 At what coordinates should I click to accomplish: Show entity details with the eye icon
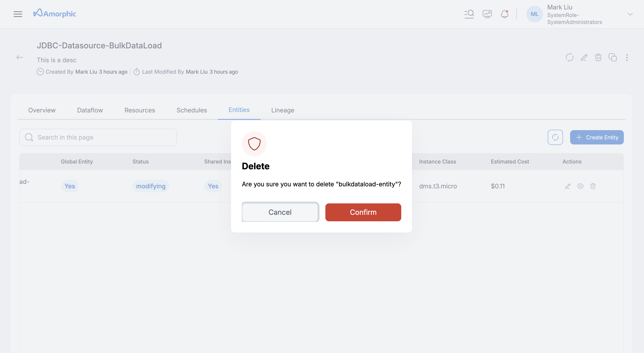[580, 186]
